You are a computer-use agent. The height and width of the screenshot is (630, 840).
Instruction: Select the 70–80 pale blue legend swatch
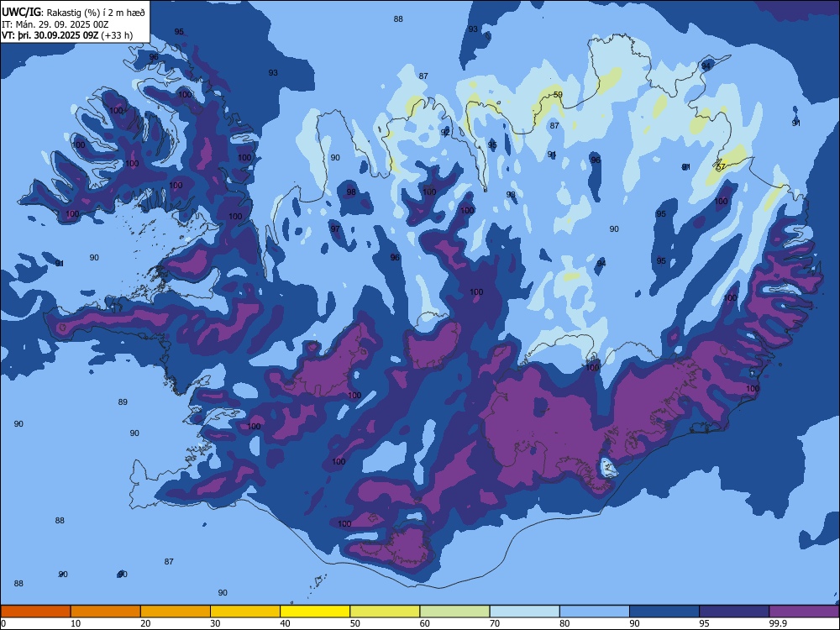tap(524, 612)
